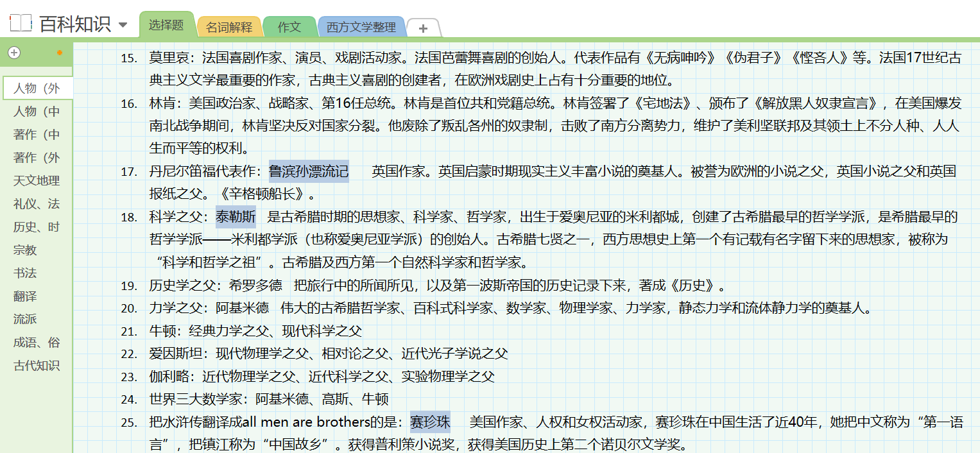Click the highlighted name 赛珍珠

430,422
